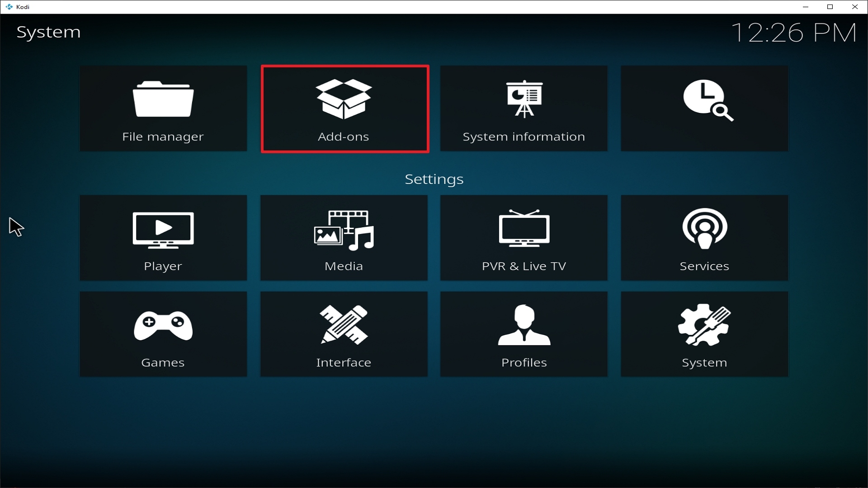Click the Kodi logo in title bar

click(x=9, y=7)
